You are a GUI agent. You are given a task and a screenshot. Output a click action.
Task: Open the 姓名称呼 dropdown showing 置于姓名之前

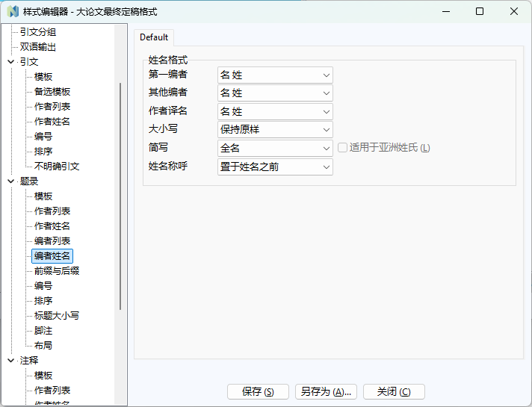click(x=275, y=167)
